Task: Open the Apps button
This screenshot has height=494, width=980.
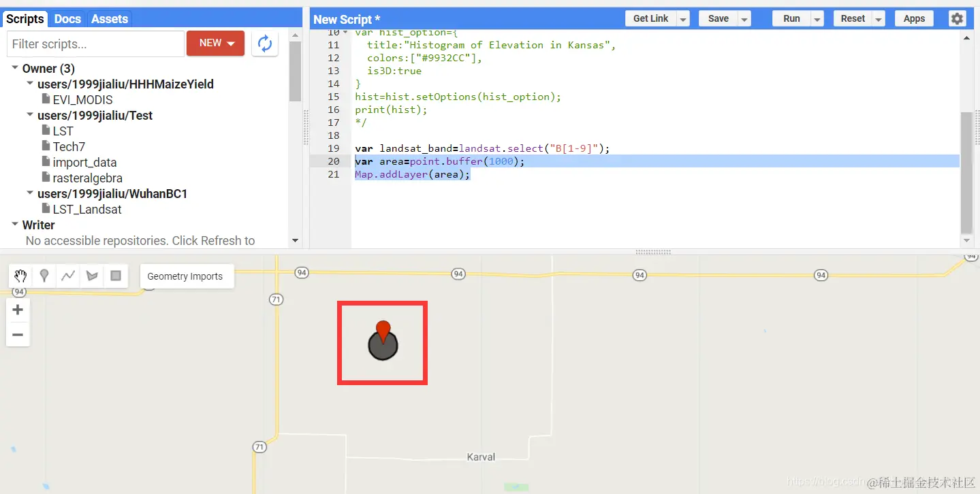Action: 914,19
